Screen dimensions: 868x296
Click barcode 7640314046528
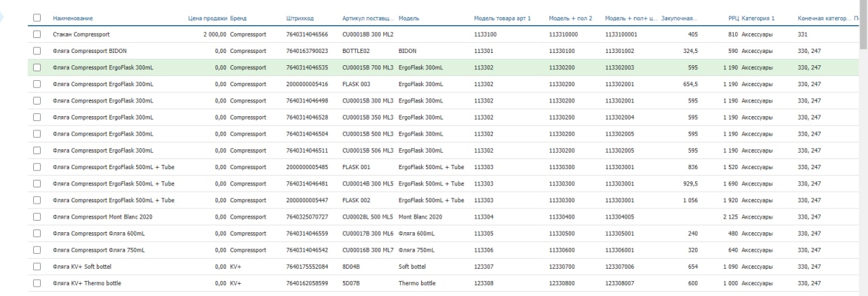click(x=307, y=117)
